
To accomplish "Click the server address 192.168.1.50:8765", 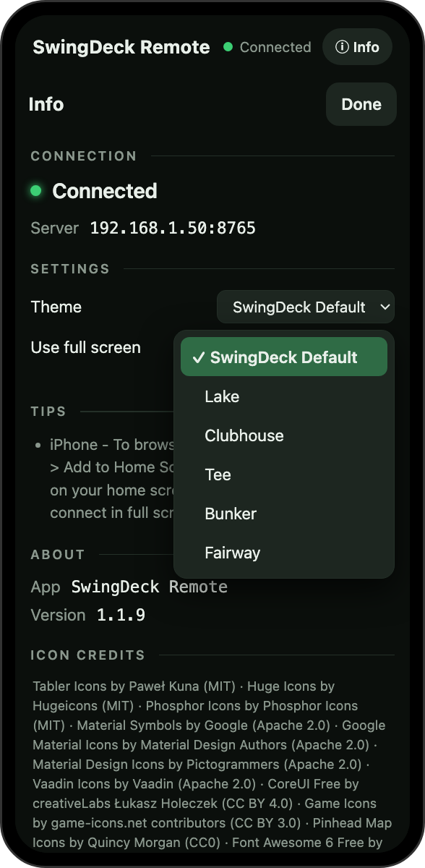I will click(173, 229).
